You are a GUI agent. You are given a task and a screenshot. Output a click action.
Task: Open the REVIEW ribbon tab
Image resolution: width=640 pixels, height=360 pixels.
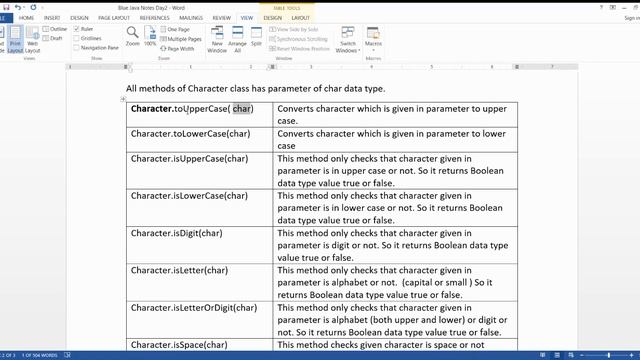(x=222, y=18)
